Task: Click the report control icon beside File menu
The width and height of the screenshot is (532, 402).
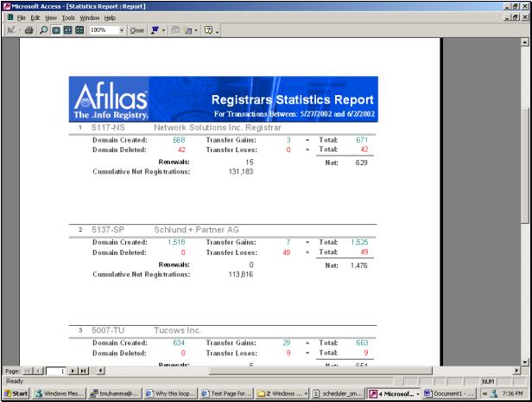Action: tap(10, 17)
